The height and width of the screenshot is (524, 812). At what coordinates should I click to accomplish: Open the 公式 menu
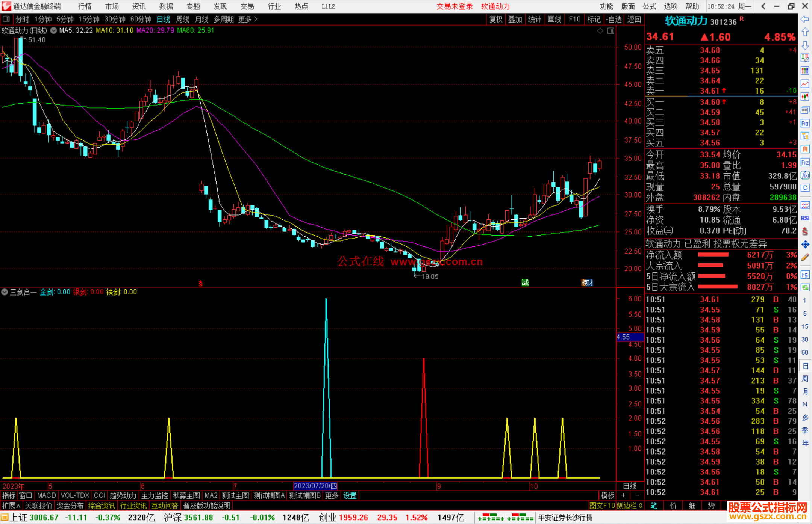[649, 6]
